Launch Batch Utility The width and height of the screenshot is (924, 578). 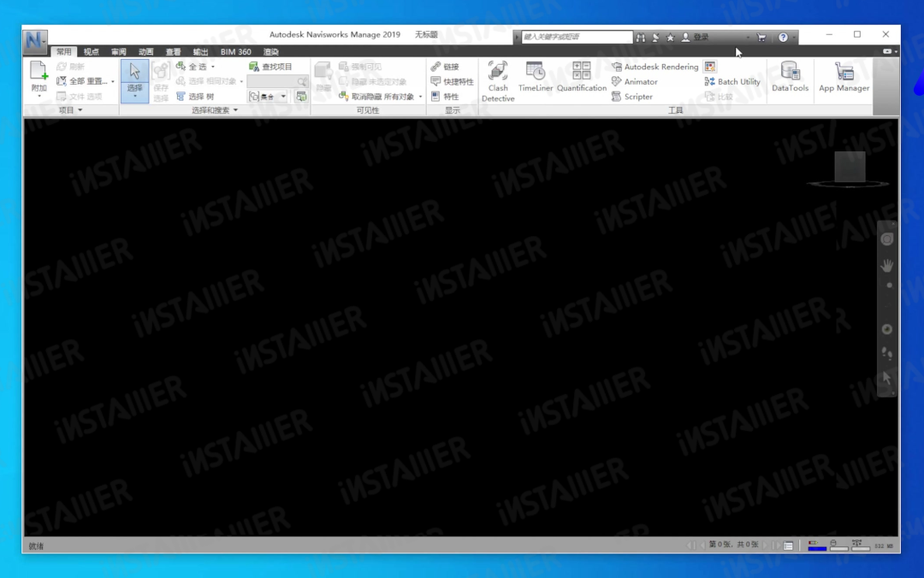pos(732,81)
